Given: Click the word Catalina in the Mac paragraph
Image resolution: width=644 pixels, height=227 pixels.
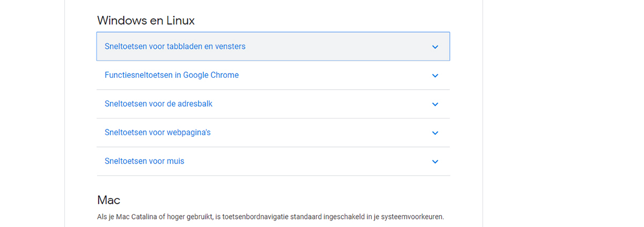Looking at the screenshot, I should [137, 217].
